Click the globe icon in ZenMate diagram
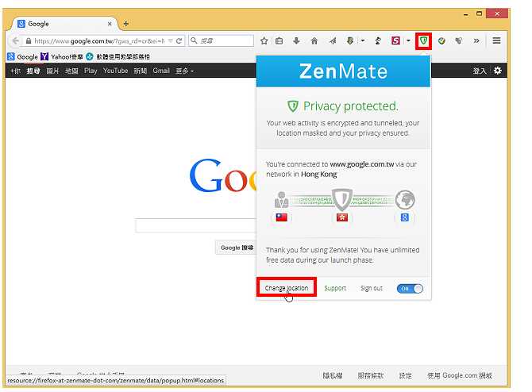 point(405,200)
